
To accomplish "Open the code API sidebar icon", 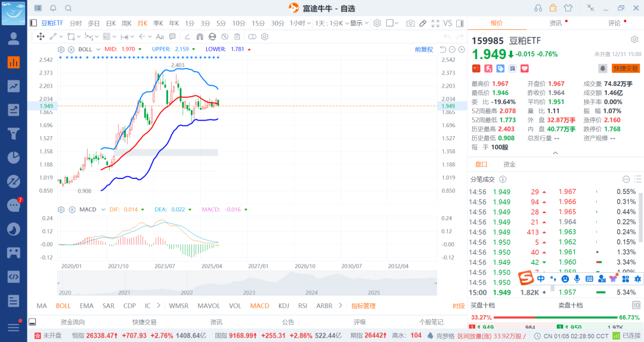I will 14,276.
